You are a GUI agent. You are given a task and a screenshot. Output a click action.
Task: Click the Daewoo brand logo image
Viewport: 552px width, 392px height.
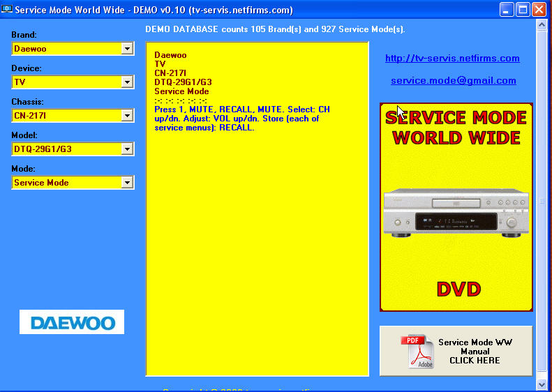(72, 322)
